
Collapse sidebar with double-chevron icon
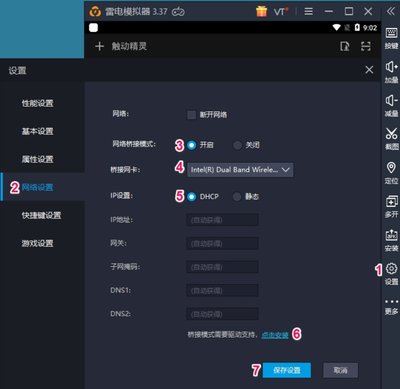pos(390,11)
